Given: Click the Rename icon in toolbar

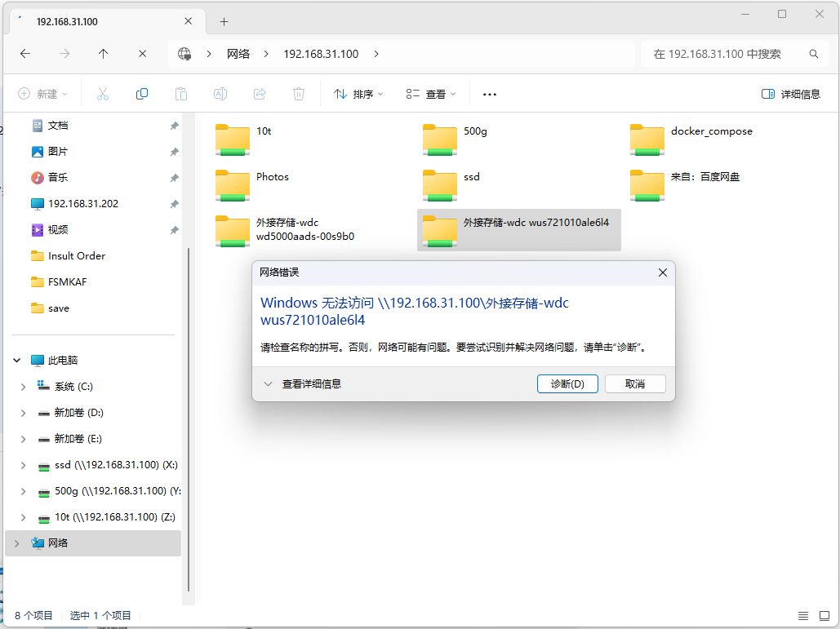Looking at the screenshot, I should click(x=220, y=94).
